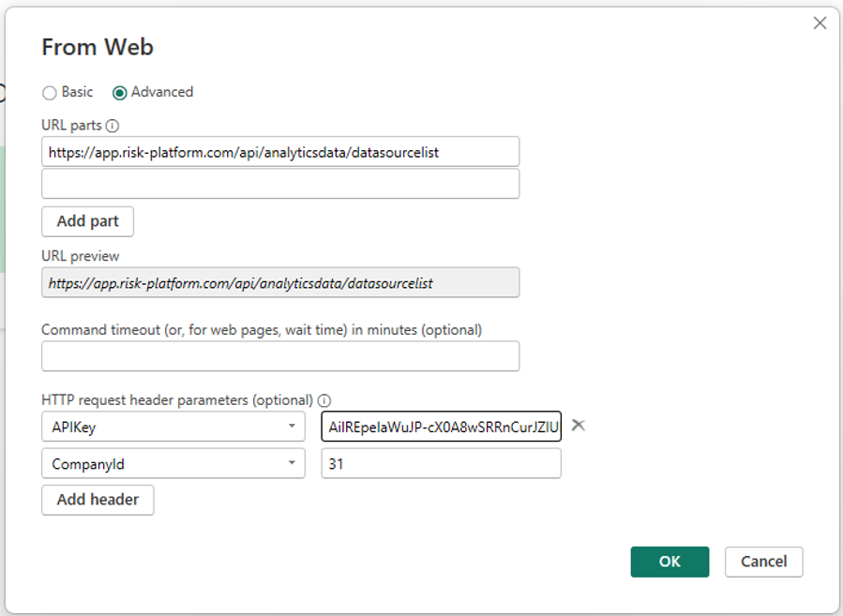Viewport: 843px width, 616px height.
Task: Close the From Web dialog
Action: (x=820, y=23)
